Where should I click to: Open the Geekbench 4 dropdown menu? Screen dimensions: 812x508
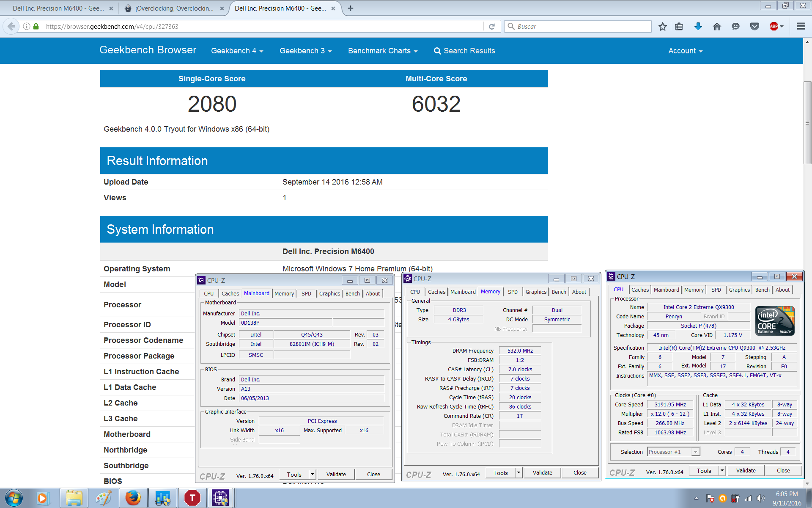(237, 51)
